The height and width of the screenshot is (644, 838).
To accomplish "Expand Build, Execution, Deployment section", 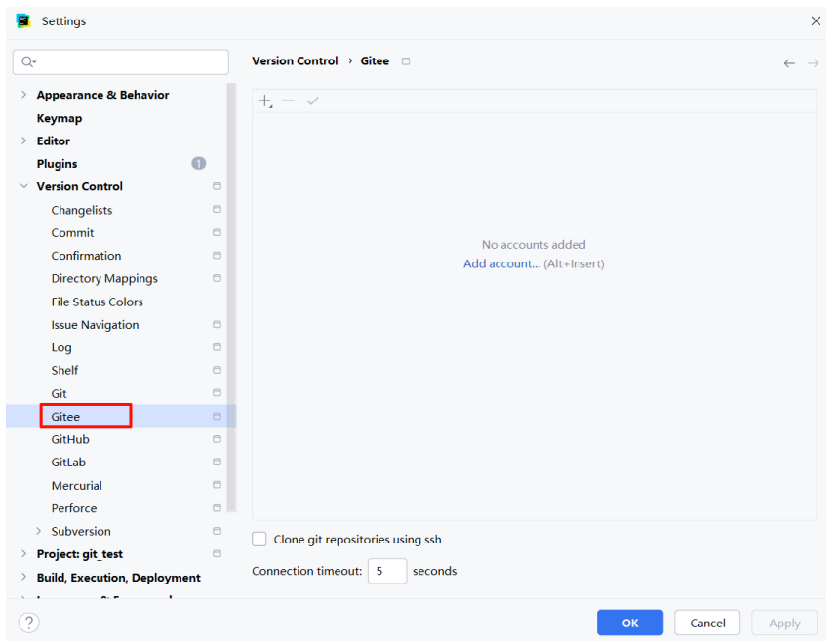I will (23, 577).
